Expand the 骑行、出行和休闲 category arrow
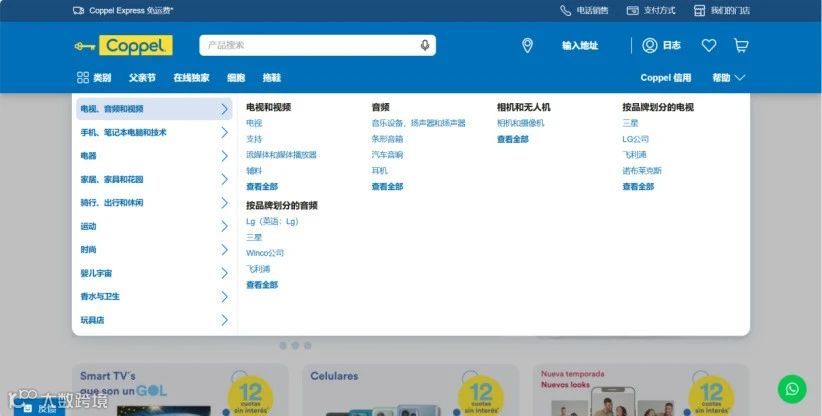 pyautogui.click(x=224, y=203)
